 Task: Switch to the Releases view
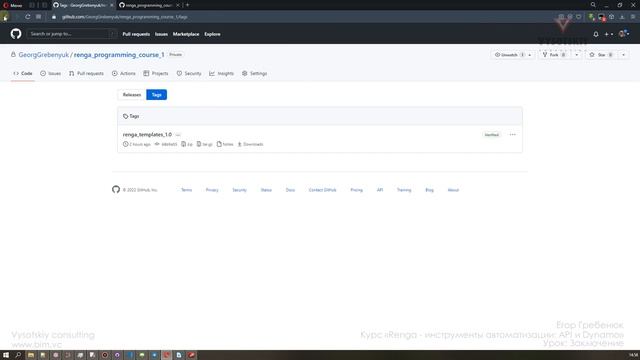tap(132, 95)
